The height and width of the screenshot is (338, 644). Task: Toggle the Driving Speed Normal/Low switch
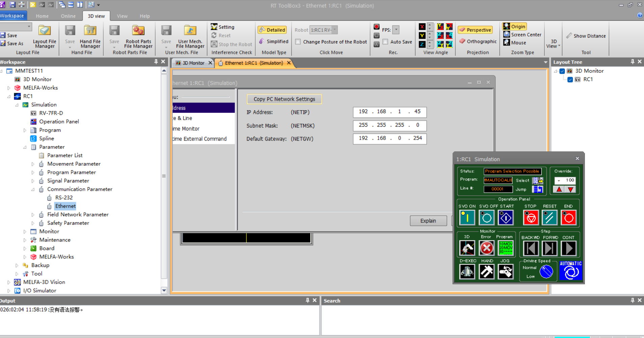tap(546, 271)
